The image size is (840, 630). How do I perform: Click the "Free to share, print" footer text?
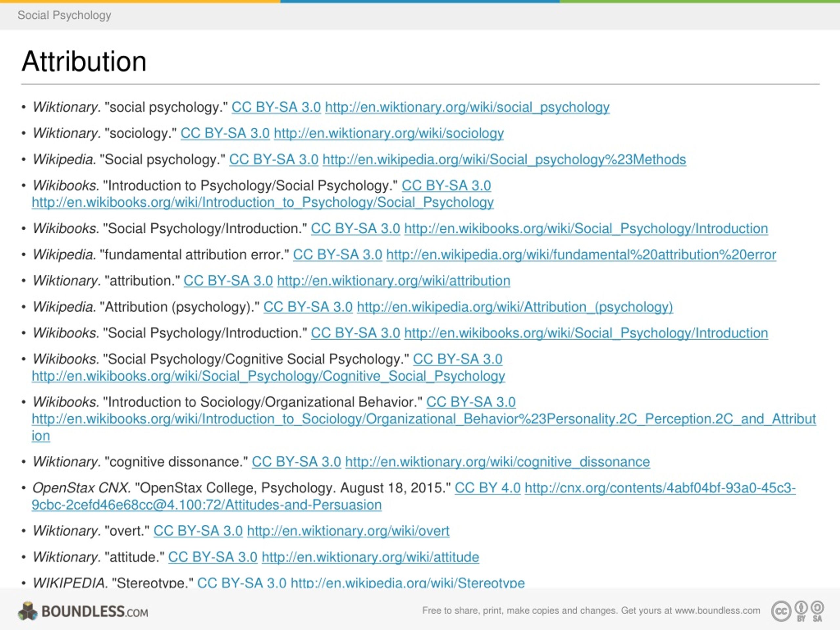coord(591,611)
